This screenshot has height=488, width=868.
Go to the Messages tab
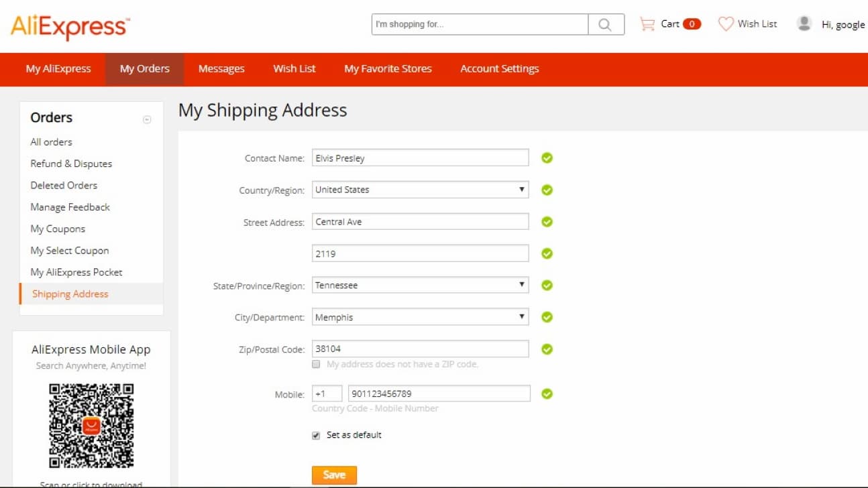(x=221, y=68)
